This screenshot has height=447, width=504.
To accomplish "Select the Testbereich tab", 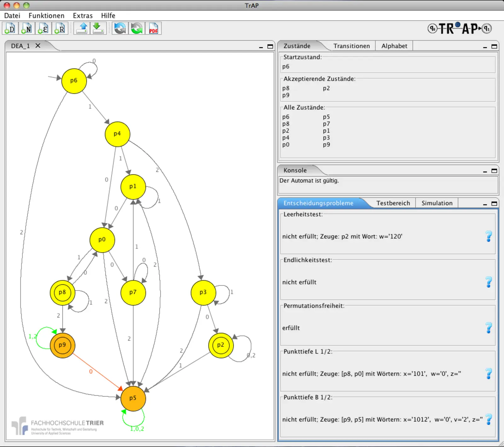I will tap(393, 203).
